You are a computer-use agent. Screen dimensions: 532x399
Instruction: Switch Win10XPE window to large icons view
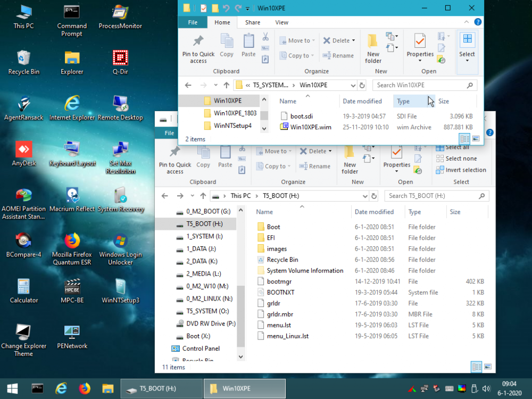click(476, 139)
